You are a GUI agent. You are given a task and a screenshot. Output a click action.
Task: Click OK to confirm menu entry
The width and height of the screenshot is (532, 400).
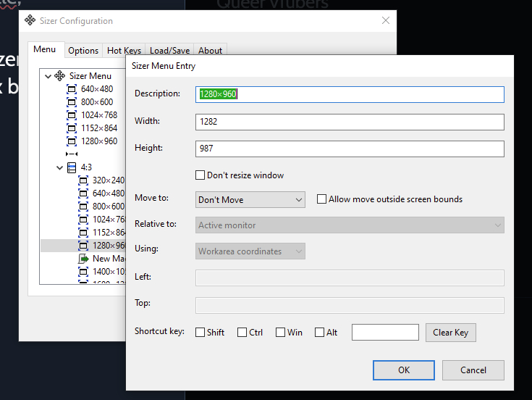[x=403, y=370]
